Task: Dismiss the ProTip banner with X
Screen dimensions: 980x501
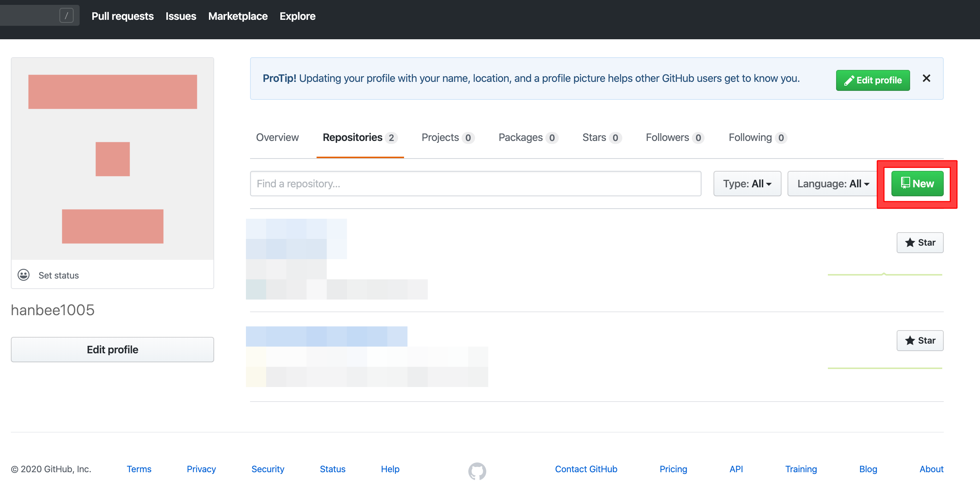Action: (926, 79)
